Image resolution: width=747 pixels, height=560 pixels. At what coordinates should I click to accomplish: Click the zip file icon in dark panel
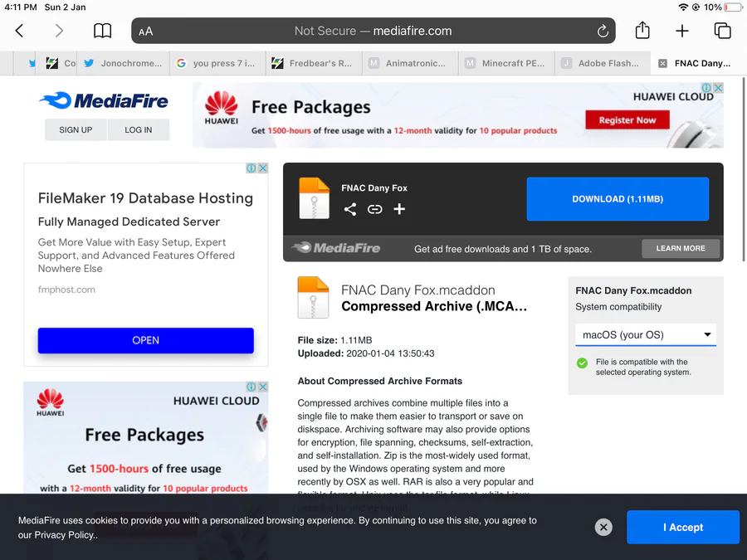(x=314, y=198)
